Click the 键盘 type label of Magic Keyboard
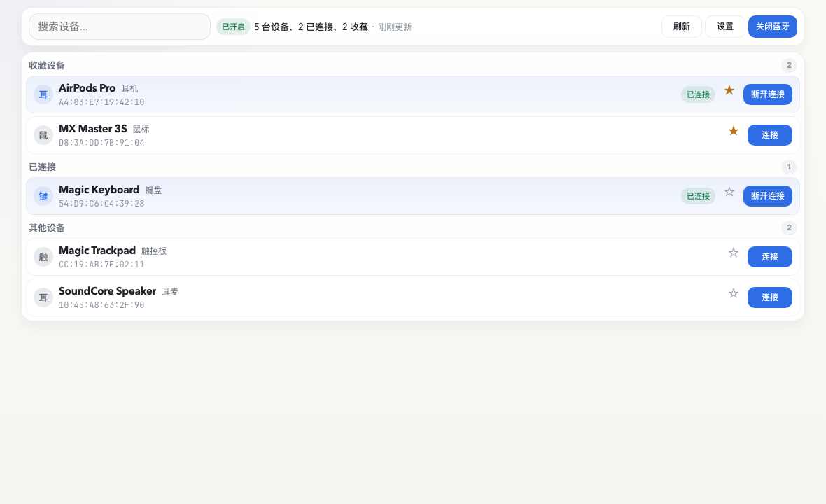This screenshot has height=504, width=826. tap(153, 190)
